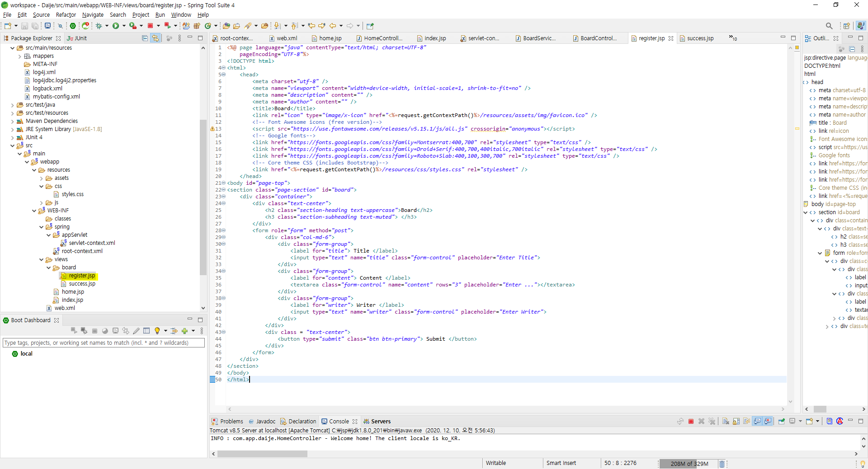Image resolution: width=868 pixels, height=469 pixels.
Task: Switch to home.jsp editor tab
Action: [x=326, y=38]
